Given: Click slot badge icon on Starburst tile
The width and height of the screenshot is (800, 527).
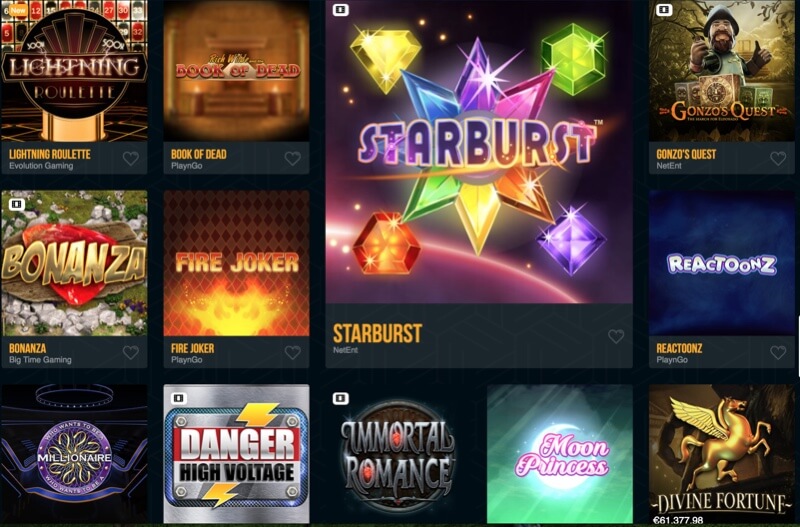Looking at the screenshot, I should click(340, 10).
